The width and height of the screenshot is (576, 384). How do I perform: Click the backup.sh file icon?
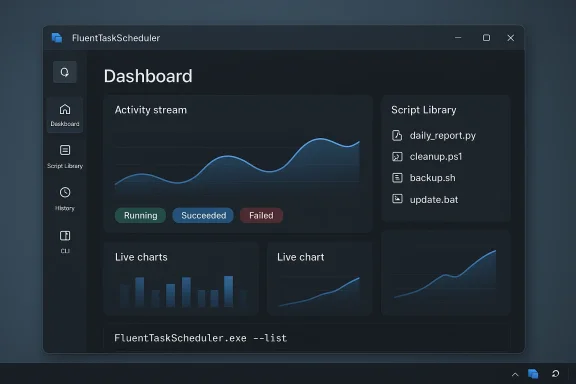pyautogui.click(x=397, y=178)
